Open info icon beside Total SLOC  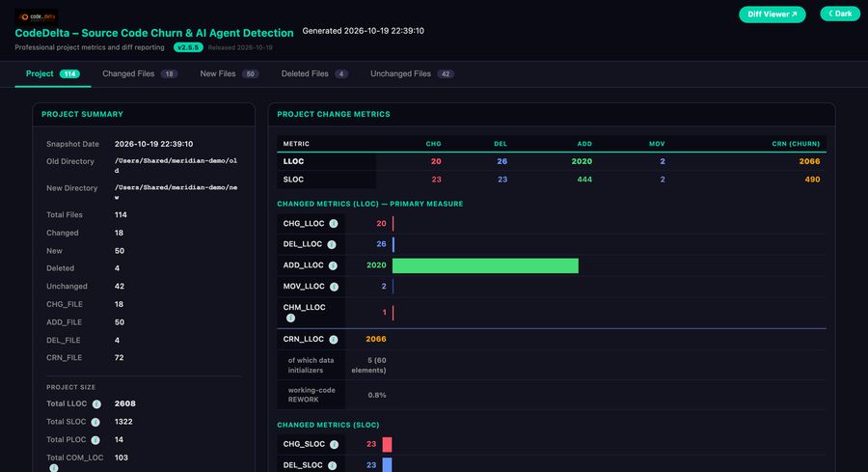(x=95, y=422)
